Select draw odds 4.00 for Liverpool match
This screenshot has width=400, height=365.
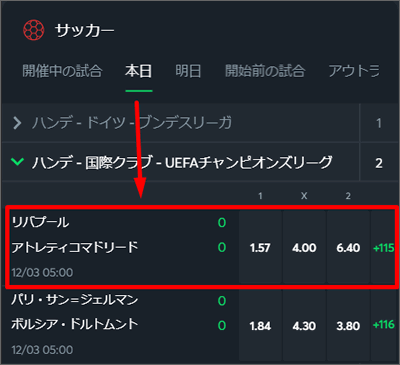point(304,248)
